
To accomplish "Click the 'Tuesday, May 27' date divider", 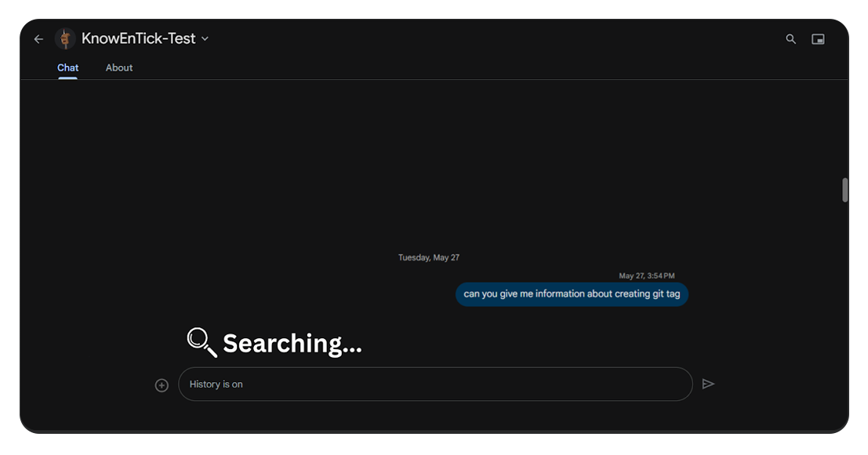I will coord(428,257).
